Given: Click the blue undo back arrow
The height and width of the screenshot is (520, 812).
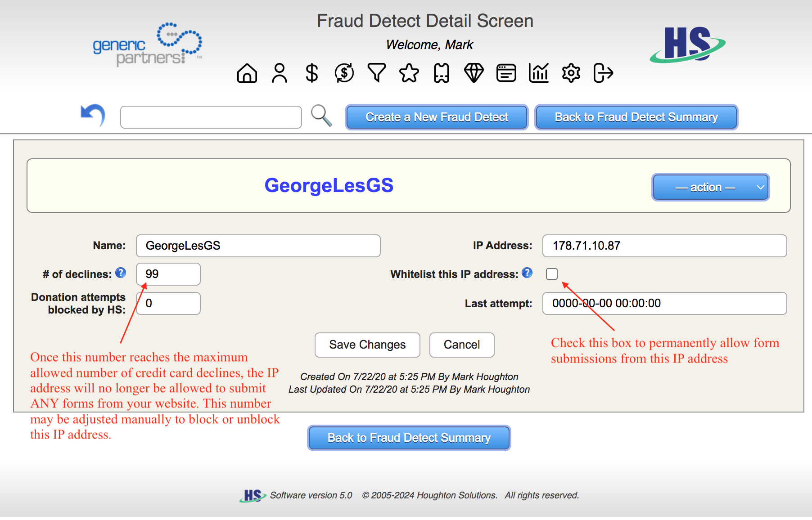Looking at the screenshot, I should [93, 115].
